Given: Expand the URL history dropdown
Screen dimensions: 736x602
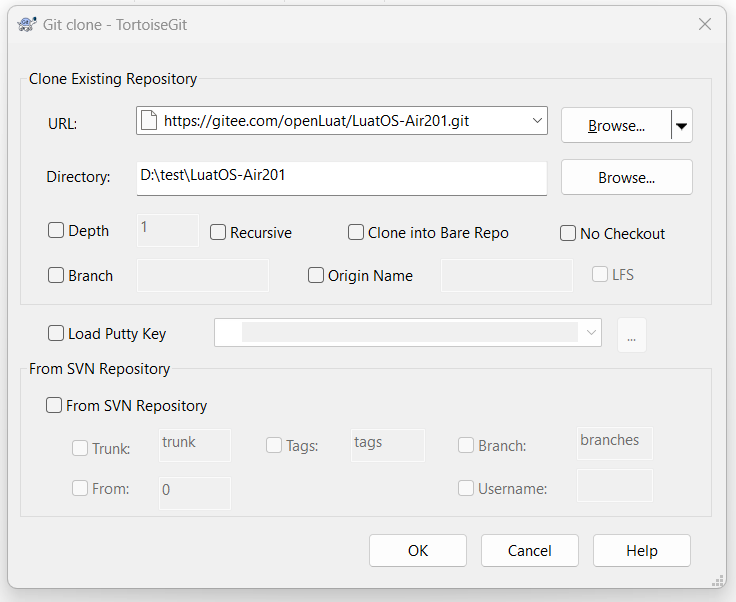Looking at the screenshot, I should pos(537,121).
